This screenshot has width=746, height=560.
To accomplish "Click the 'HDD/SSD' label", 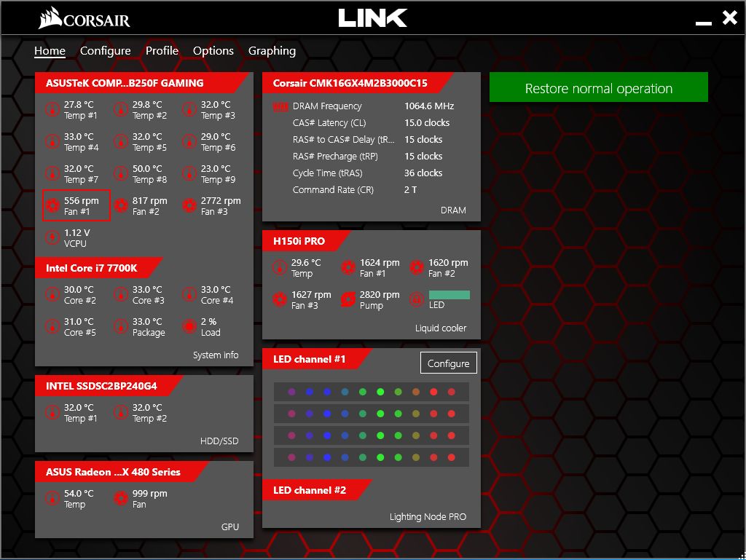I will (219, 441).
